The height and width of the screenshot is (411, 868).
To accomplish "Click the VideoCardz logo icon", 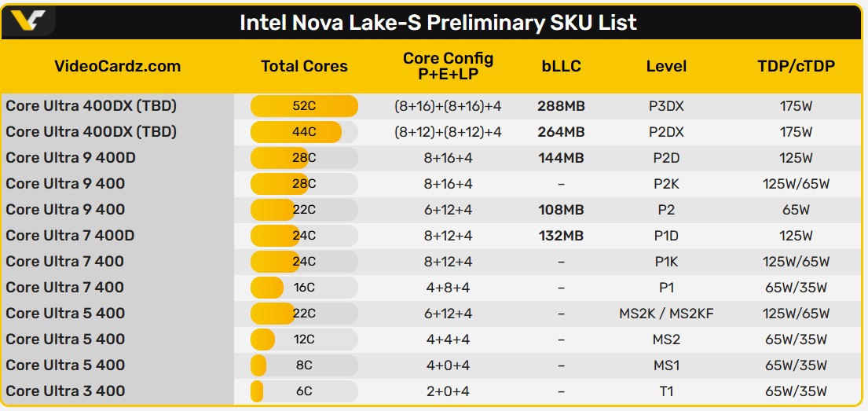I will (28, 20).
